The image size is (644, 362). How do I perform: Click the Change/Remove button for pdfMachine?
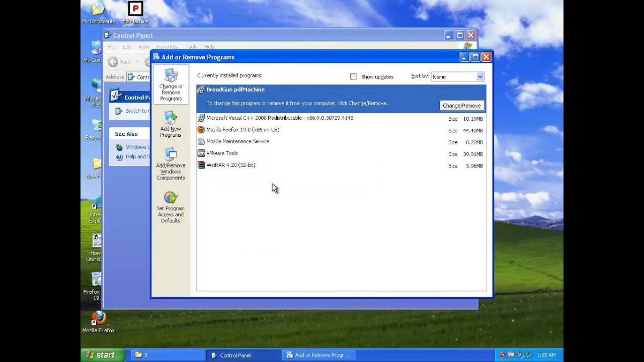[x=462, y=106]
